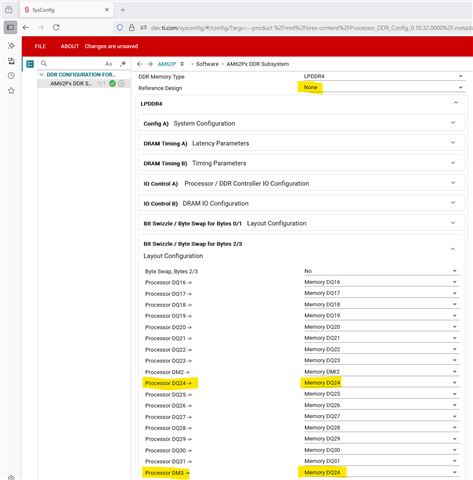The image size is (473, 480).
Task: Toggle case-sensitive Aa search option
Action: [x=109, y=64]
